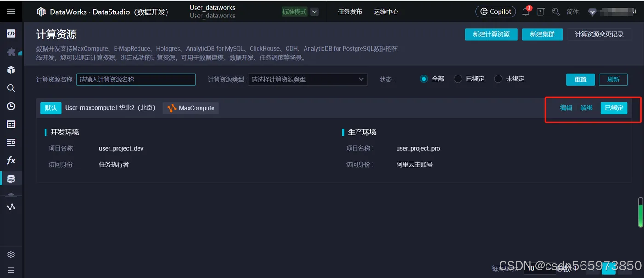Open the 计算资源类型 dropdown
Screen dimensions: 644x278
(x=308, y=80)
